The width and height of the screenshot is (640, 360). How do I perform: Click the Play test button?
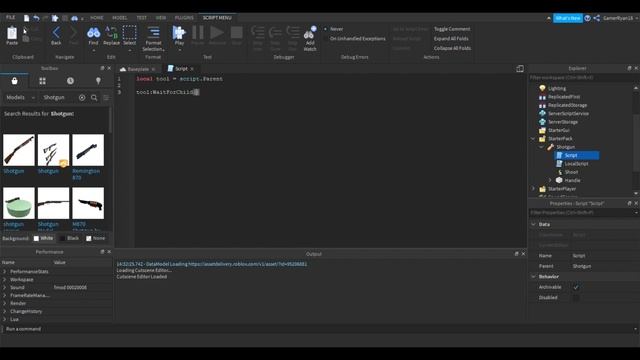[179, 33]
